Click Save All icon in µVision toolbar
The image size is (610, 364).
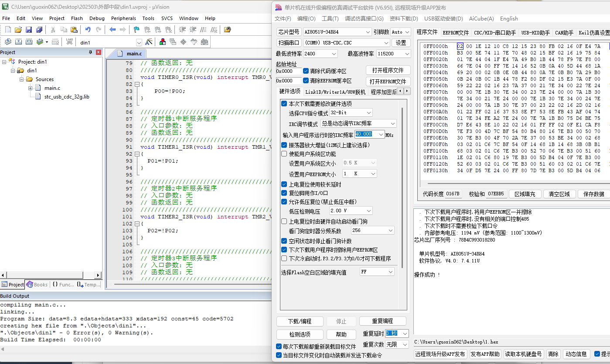39,30
